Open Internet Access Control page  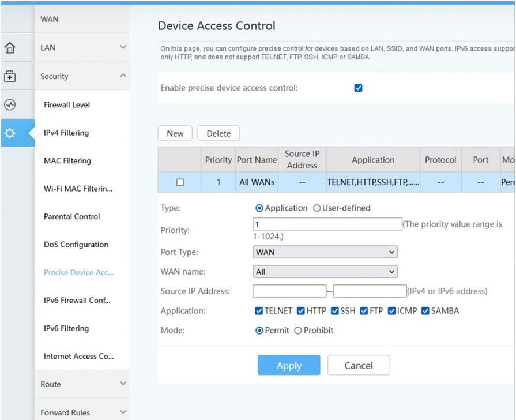pos(78,357)
